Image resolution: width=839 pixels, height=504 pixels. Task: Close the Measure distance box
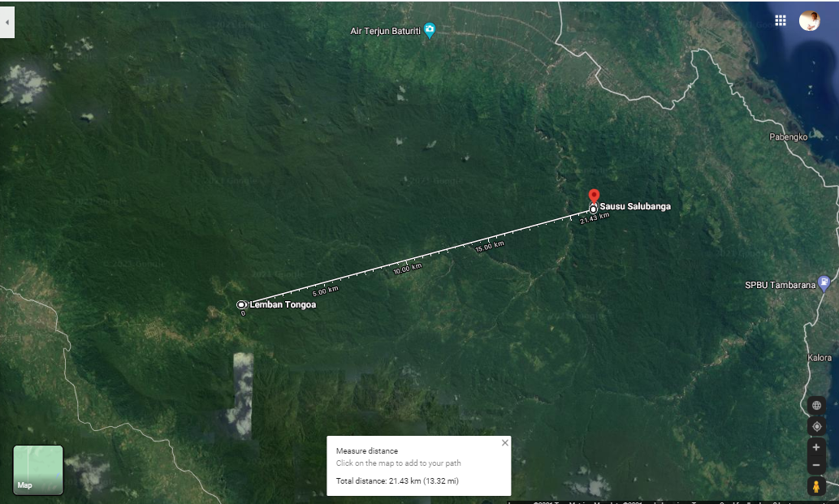click(x=504, y=442)
